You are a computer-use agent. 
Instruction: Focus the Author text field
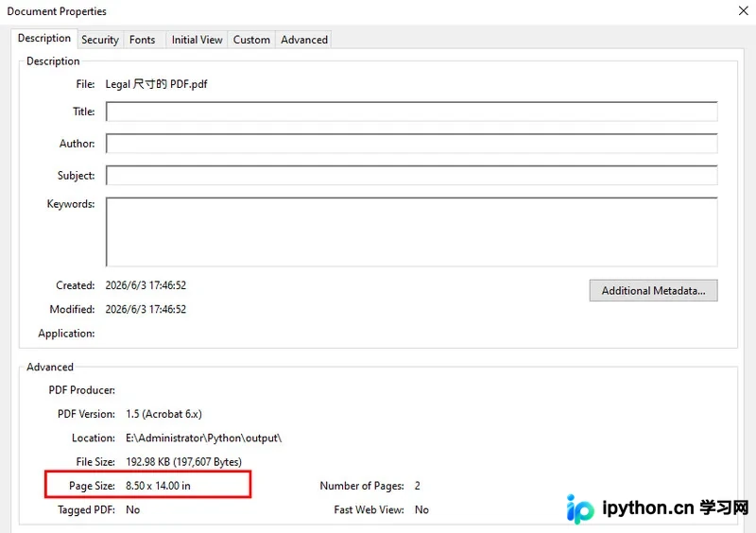click(411, 144)
